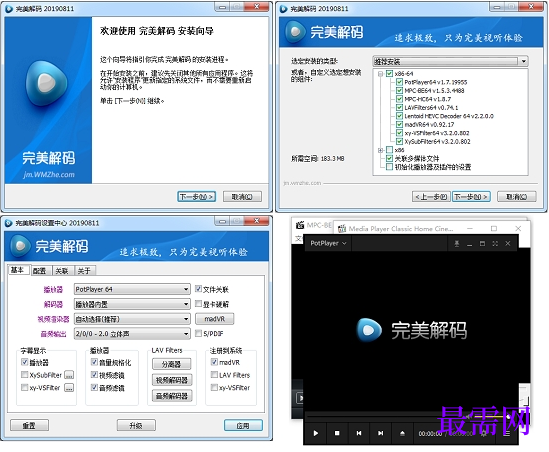549x452 pixels.
Task: Uncheck madVR64 v0.92.17 component
Action: 399,124
